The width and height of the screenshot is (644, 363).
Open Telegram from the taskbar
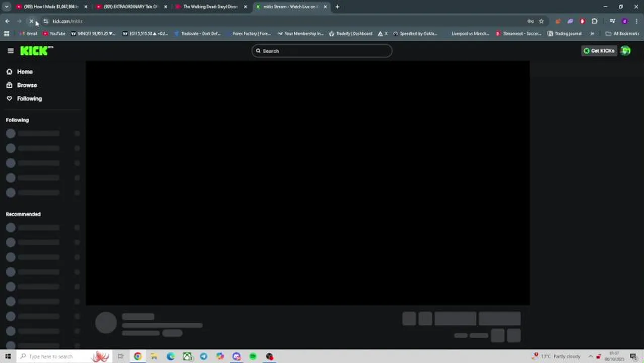pos(204,356)
